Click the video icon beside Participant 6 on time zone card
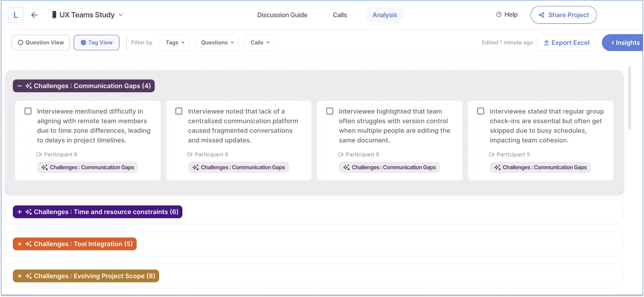This screenshot has height=297, width=644. pyautogui.click(x=39, y=154)
